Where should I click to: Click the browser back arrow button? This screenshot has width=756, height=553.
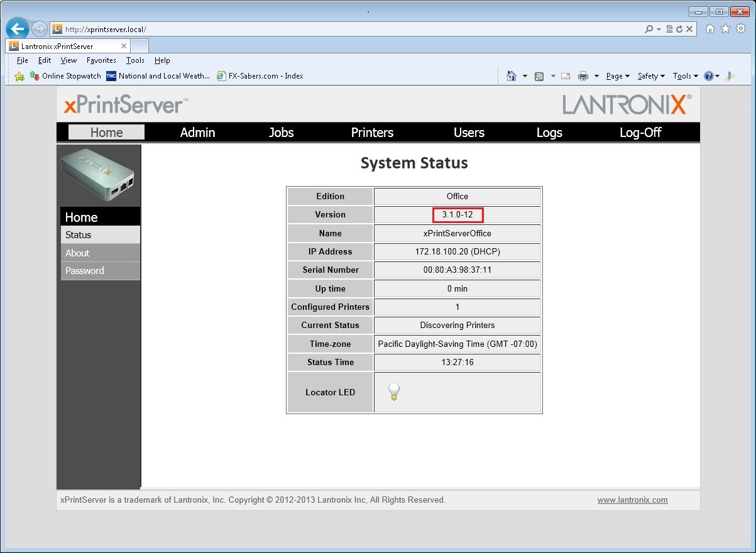18,29
